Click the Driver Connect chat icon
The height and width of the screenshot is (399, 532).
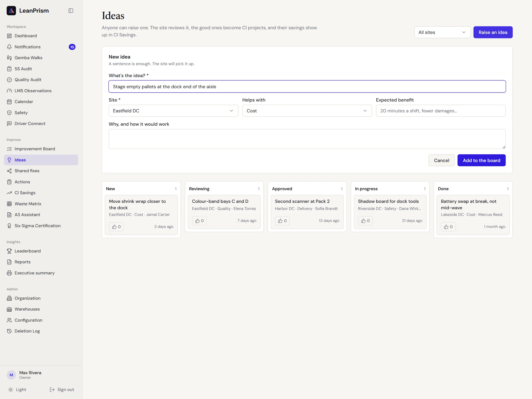click(x=9, y=124)
